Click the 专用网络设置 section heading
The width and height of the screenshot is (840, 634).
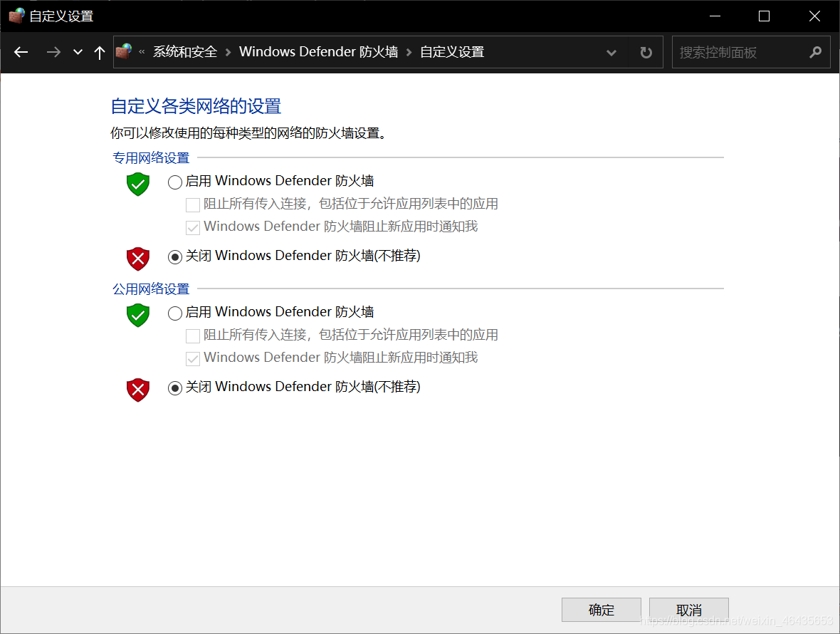coord(151,158)
